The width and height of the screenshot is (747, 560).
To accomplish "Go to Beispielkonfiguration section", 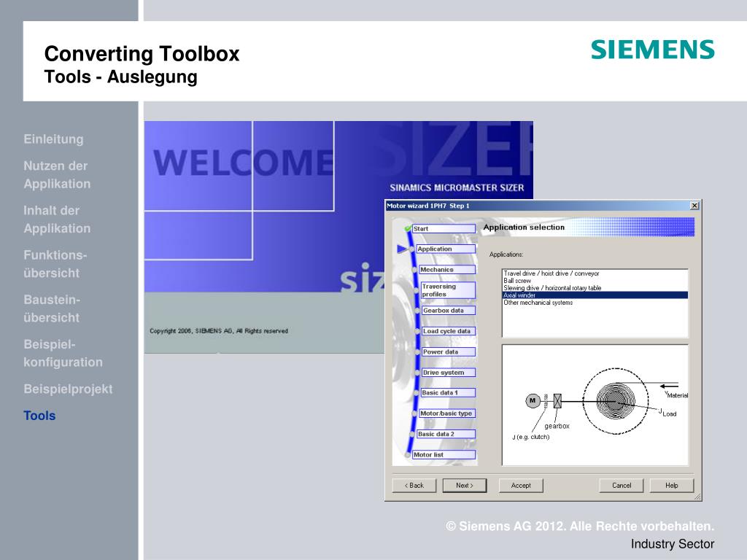I will point(63,354).
